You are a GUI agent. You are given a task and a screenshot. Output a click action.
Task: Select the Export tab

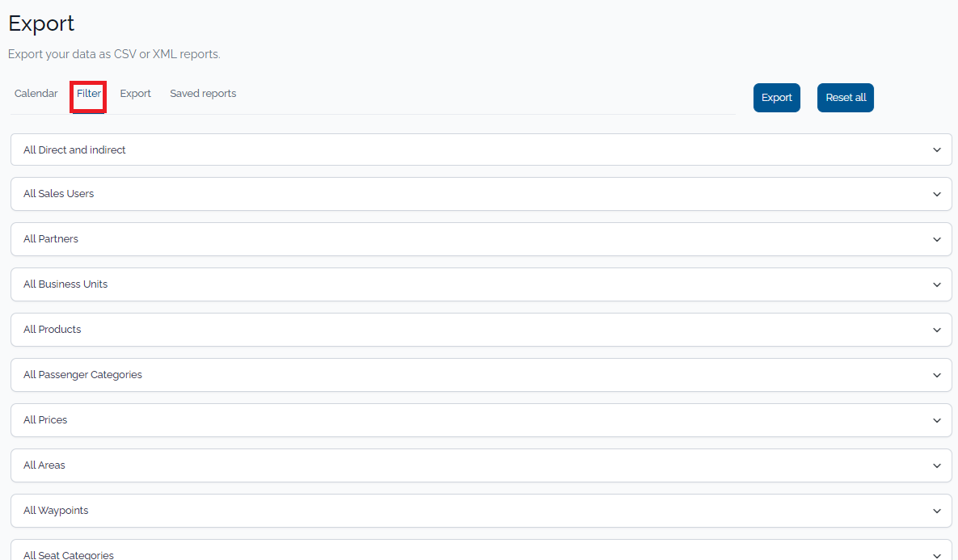pos(135,94)
